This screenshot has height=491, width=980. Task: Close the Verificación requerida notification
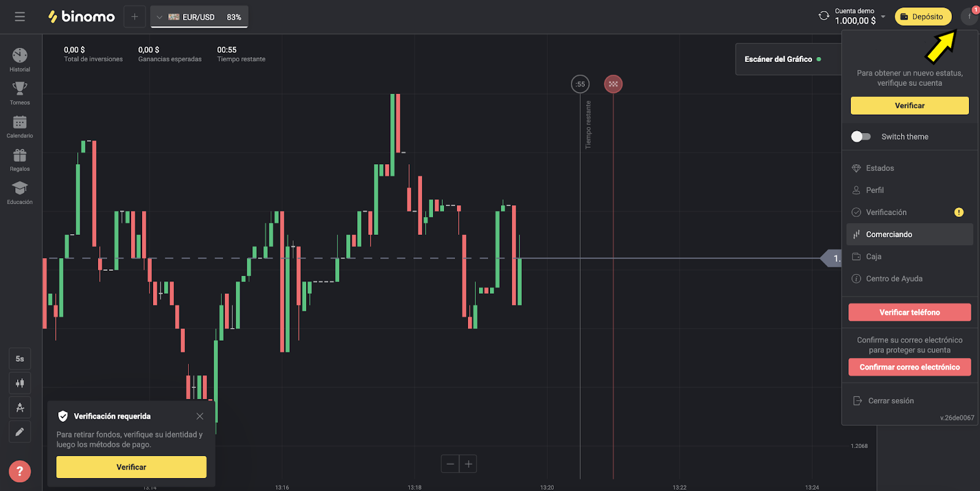coord(200,416)
